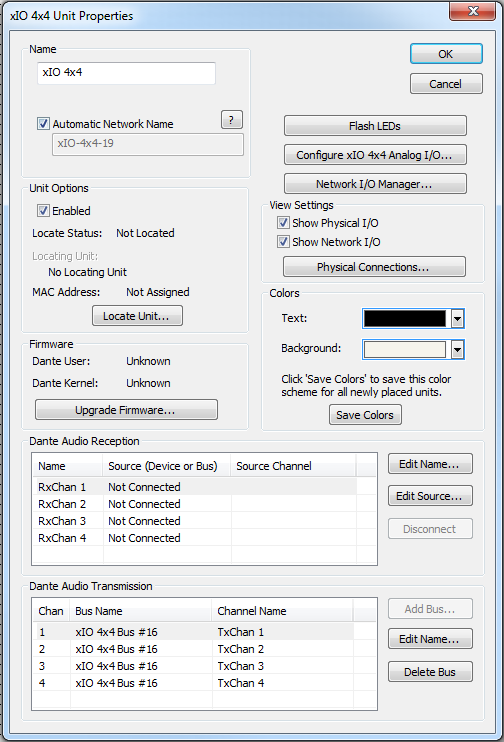Click Chan column header
504x742 pixels.
[51, 611]
